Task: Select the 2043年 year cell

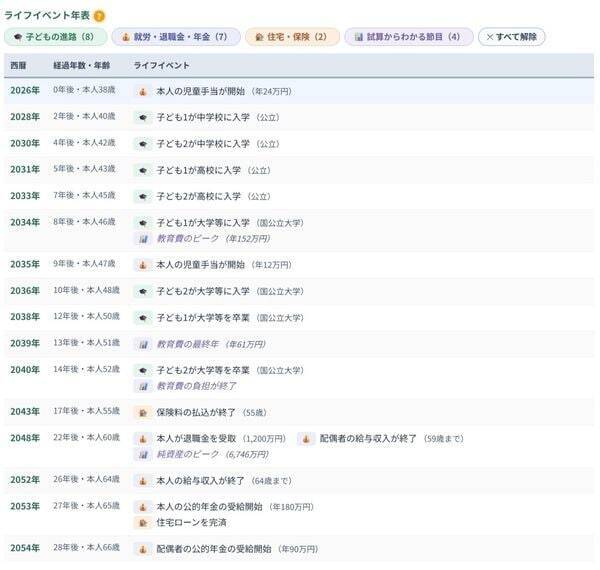Action: click(x=25, y=412)
